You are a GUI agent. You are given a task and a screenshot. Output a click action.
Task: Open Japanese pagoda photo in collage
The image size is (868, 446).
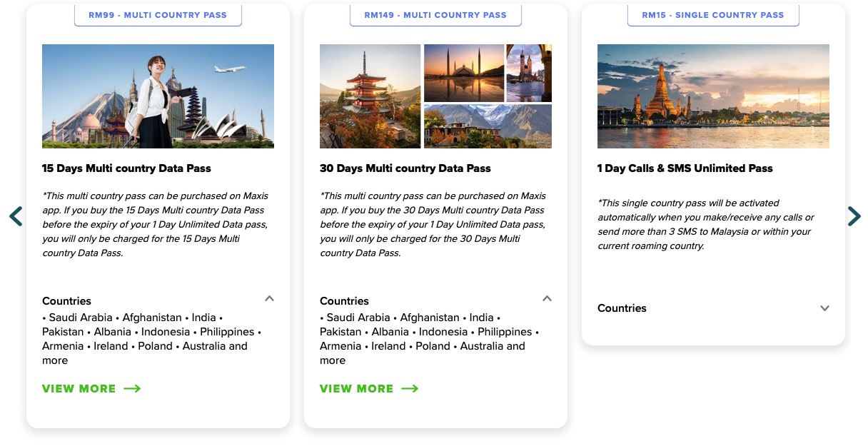click(370, 96)
